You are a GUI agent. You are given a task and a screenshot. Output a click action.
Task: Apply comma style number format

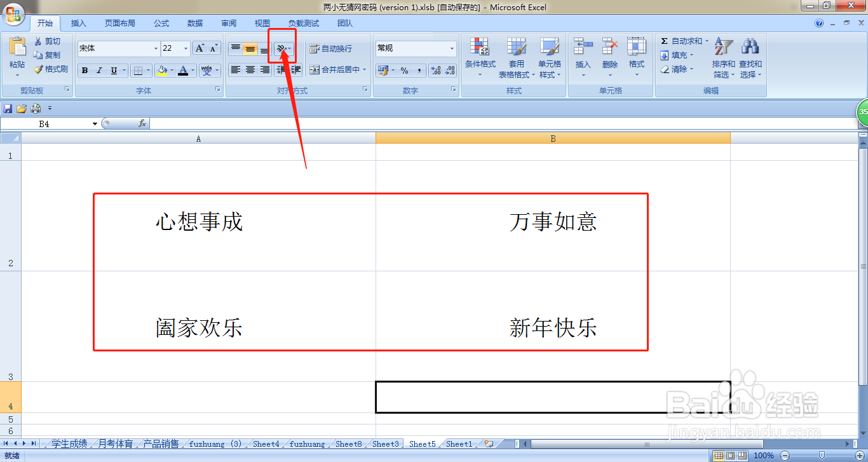click(x=419, y=71)
